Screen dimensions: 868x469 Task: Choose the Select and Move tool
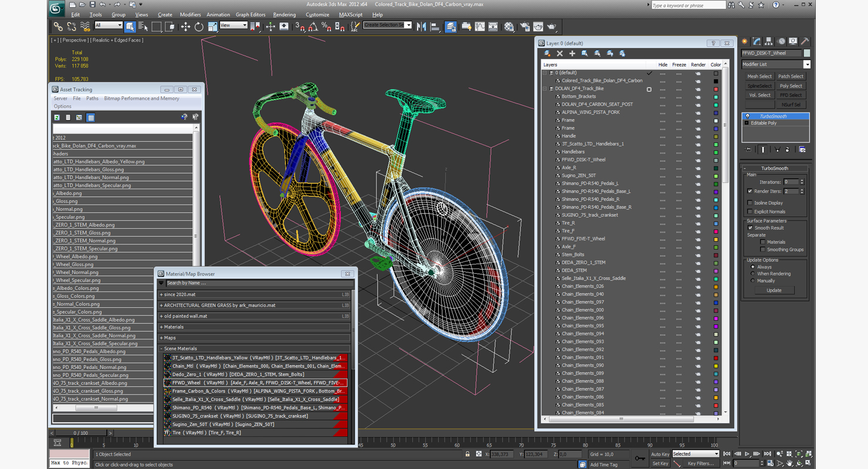point(185,26)
